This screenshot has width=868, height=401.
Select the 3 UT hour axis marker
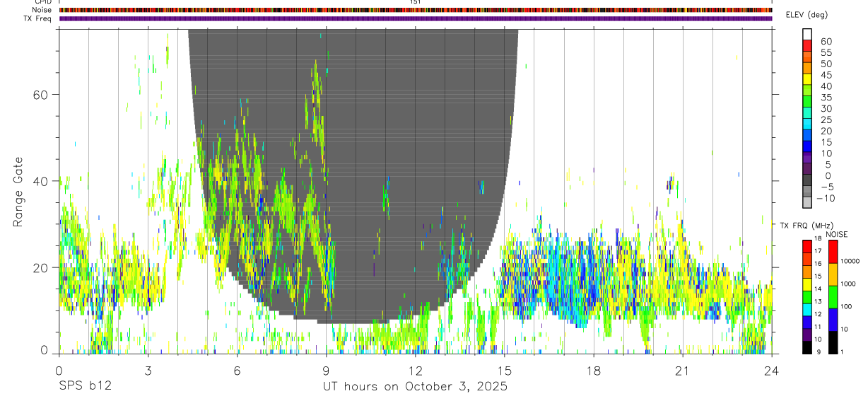[x=148, y=371]
